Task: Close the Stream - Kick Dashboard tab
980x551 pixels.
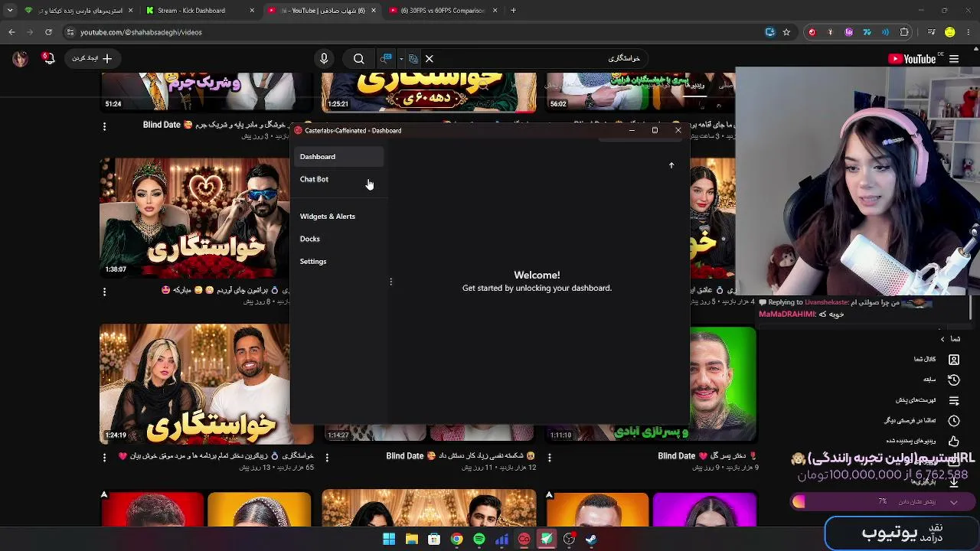Action: (x=252, y=11)
